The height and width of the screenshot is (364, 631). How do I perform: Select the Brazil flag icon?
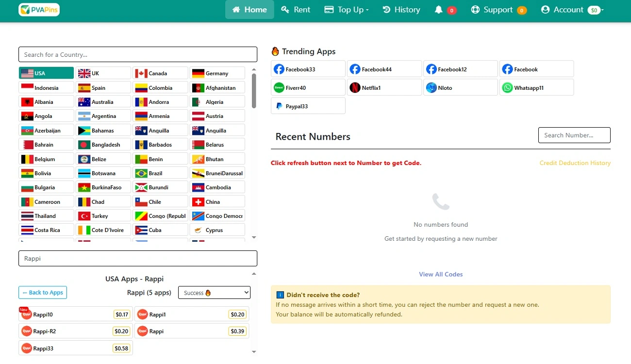click(x=141, y=173)
